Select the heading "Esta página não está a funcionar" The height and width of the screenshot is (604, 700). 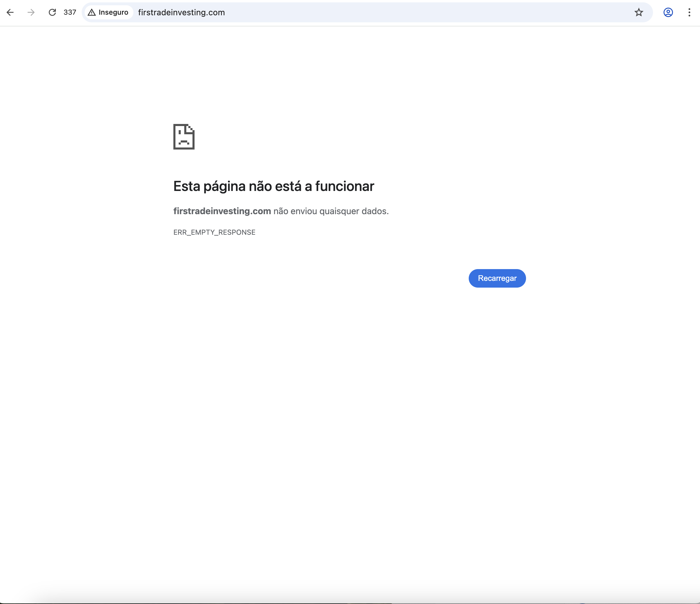(x=274, y=186)
